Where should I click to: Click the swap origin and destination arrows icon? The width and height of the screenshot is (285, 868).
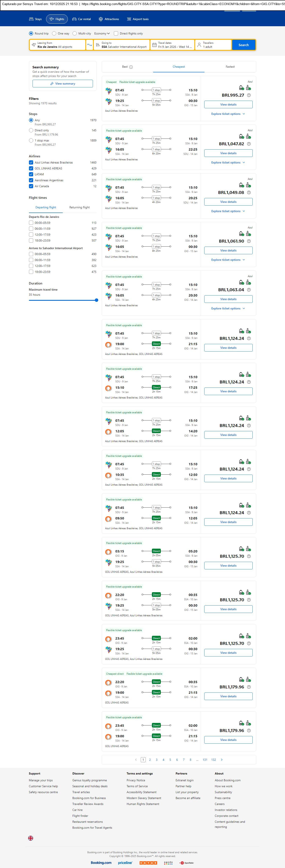pos(90,45)
